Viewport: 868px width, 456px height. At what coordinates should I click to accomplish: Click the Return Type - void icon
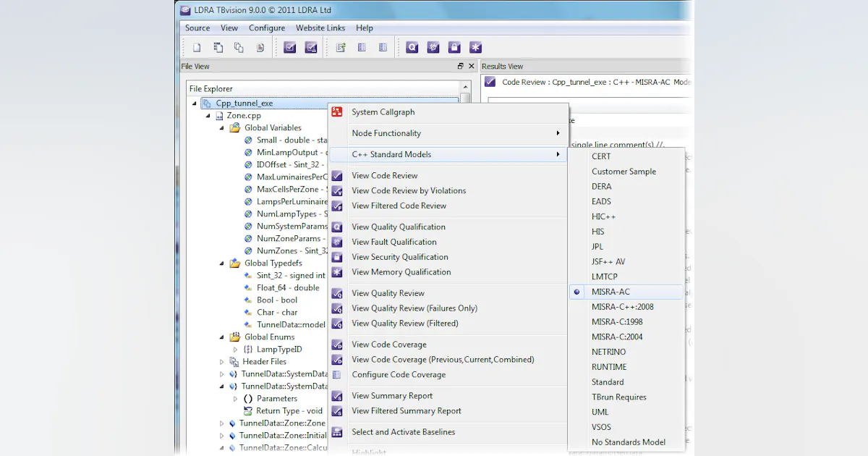pyautogui.click(x=248, y=411)
